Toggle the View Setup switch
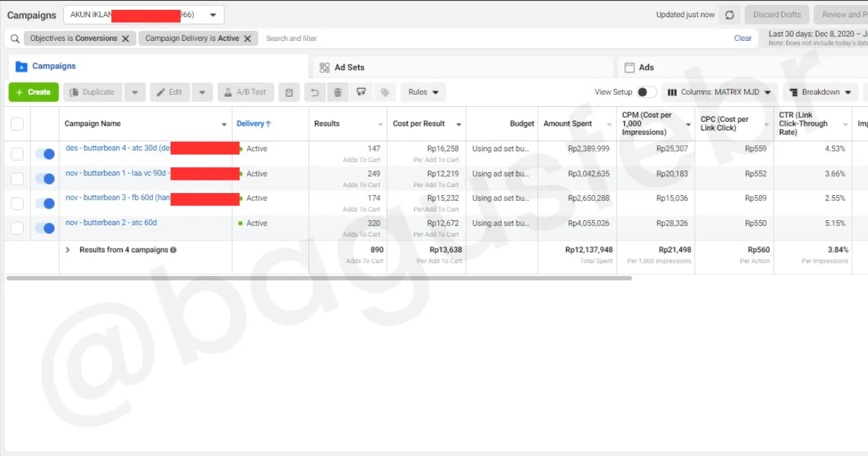 click(647, 92)
